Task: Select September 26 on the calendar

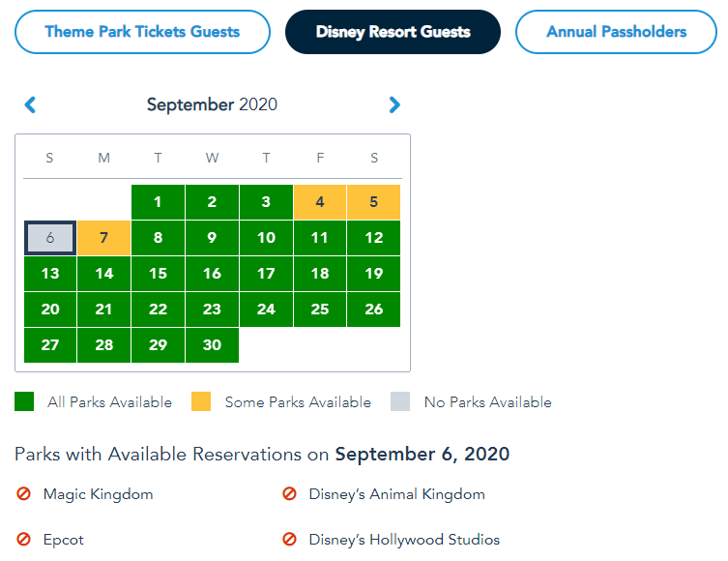Action: pyautogui.click(x=374, y=310)
